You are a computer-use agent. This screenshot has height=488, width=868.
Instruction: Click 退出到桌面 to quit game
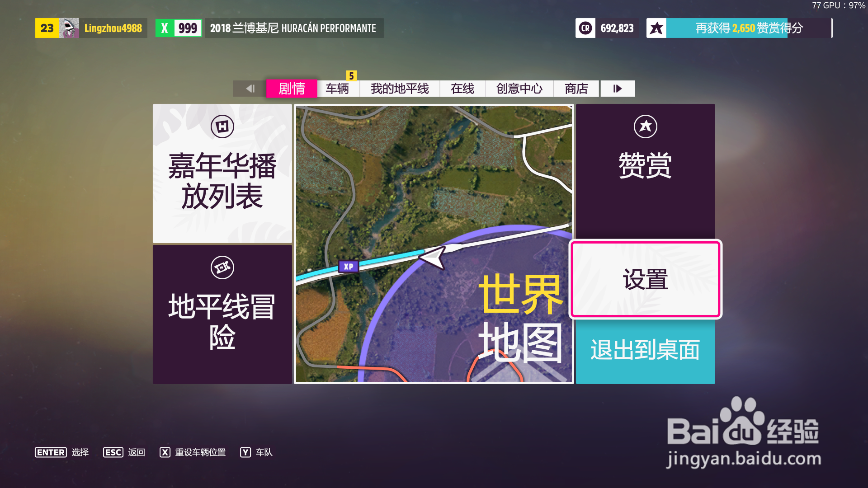(x=645, y=351)
